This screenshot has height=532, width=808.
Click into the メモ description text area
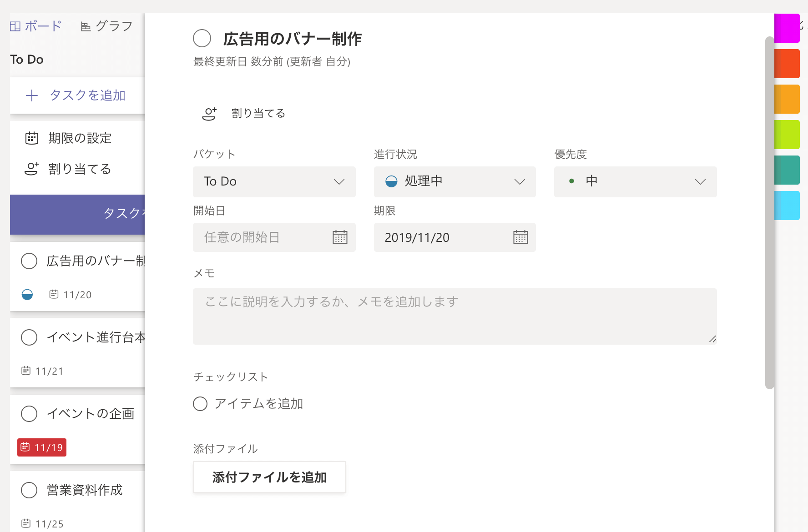454,316
